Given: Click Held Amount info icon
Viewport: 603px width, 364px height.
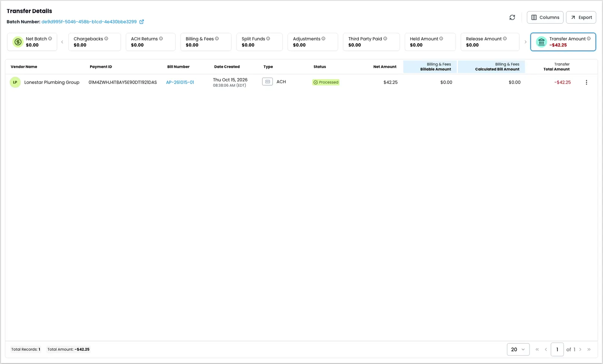Looking at the screenshot, I should (441, 38).
